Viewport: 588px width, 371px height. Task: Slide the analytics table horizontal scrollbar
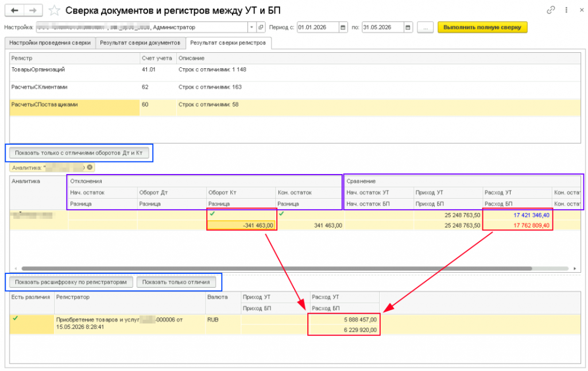point(277,269)
